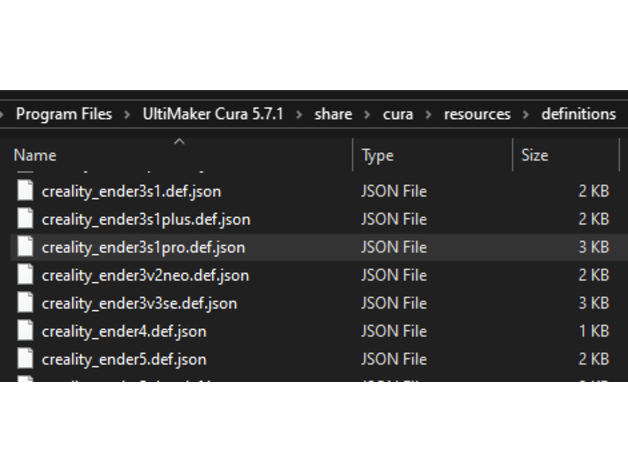
Task: Open chevron after cura breadcrumb
Action: click(x=429, y=114)
